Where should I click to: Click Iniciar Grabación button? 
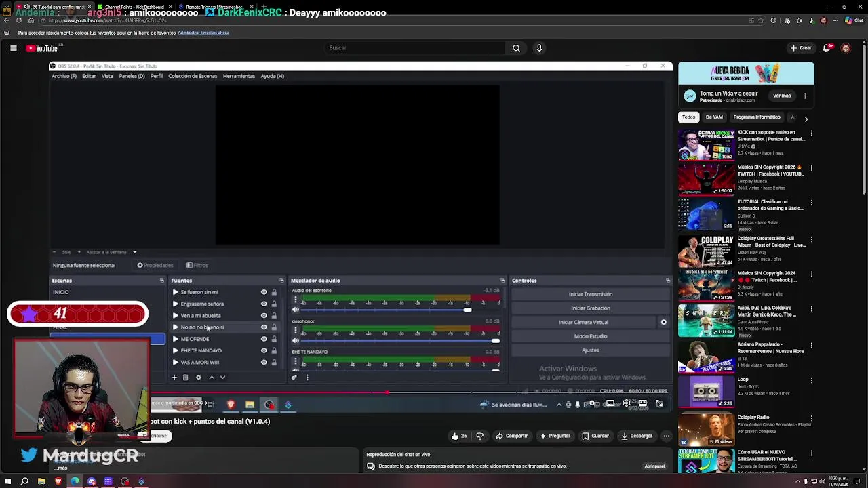(x=591, y=308)
